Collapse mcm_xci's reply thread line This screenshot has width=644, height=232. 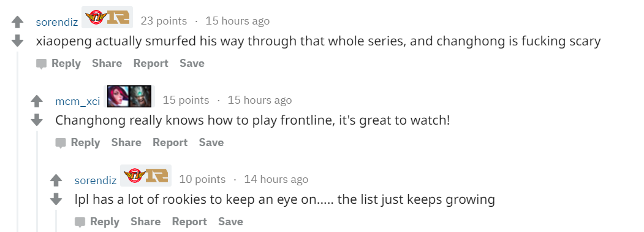pyautogui.click(x=37, y=182)
